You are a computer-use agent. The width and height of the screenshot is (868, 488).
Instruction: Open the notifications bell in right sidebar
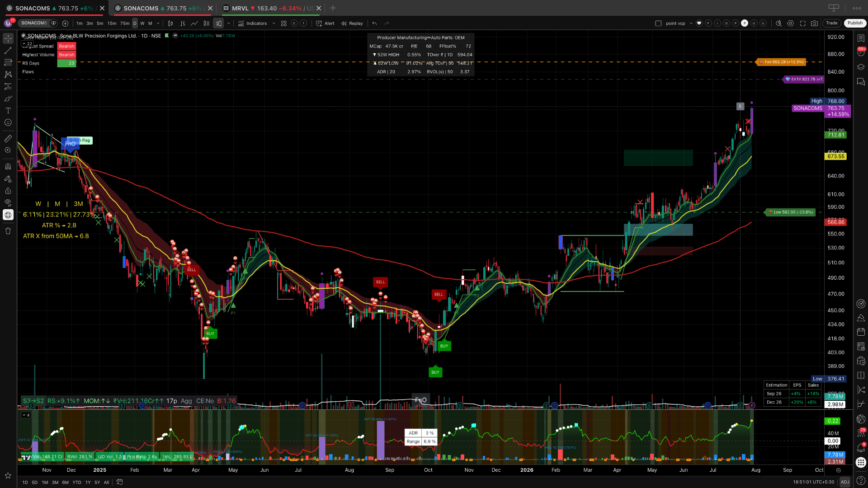point(861,447)
